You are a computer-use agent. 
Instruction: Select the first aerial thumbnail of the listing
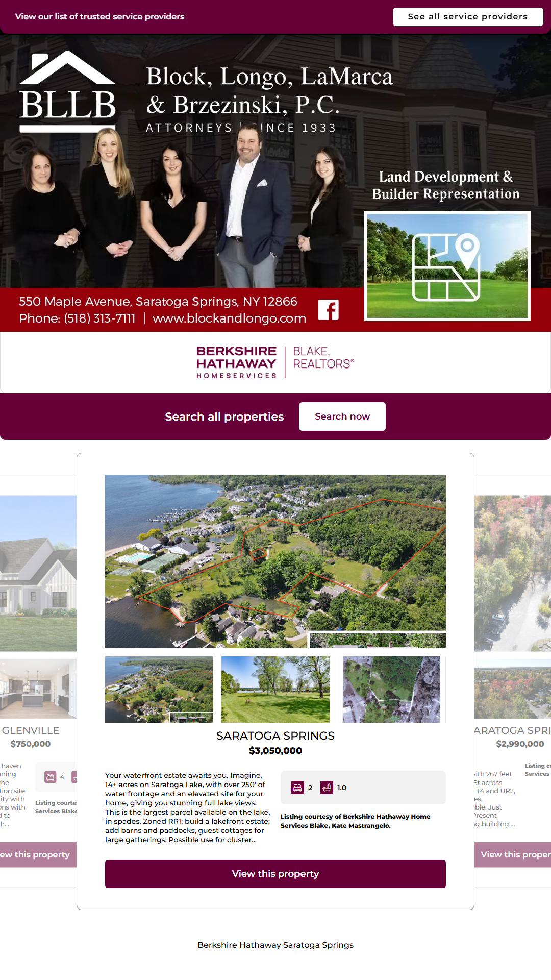click(x=159, y=690)
